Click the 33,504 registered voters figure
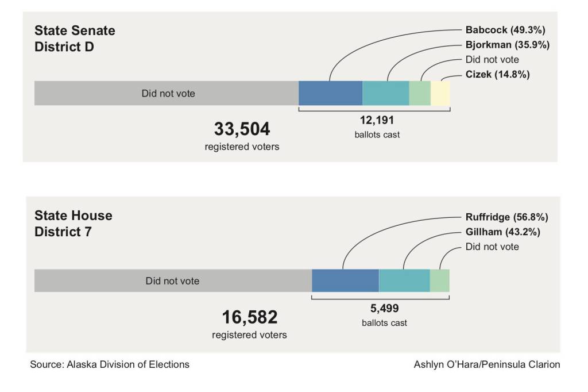This screenshot has height=392, width=588. [x=242, y=129]
